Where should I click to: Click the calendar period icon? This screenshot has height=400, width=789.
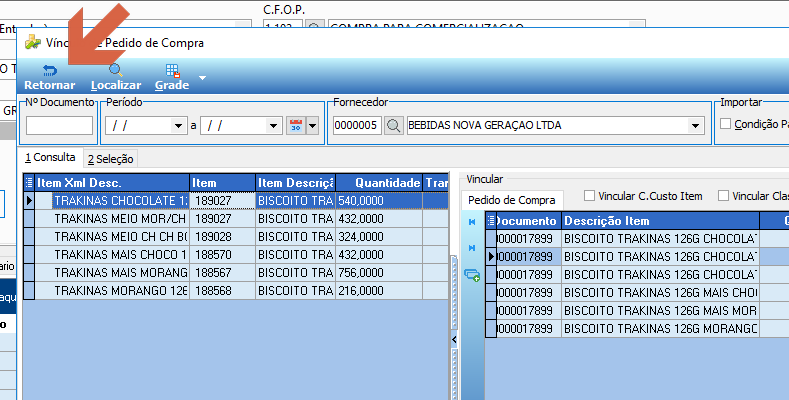[296, 125]
